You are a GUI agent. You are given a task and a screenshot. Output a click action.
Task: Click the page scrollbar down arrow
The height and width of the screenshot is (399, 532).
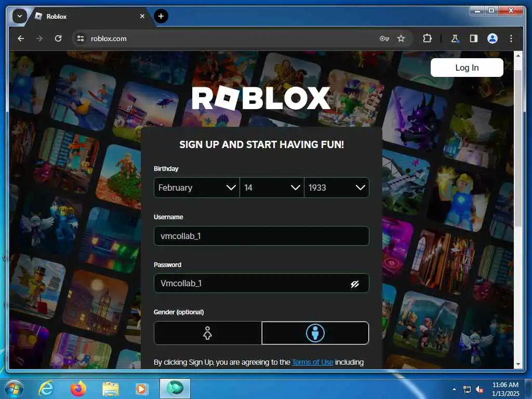tap(518, 364)
